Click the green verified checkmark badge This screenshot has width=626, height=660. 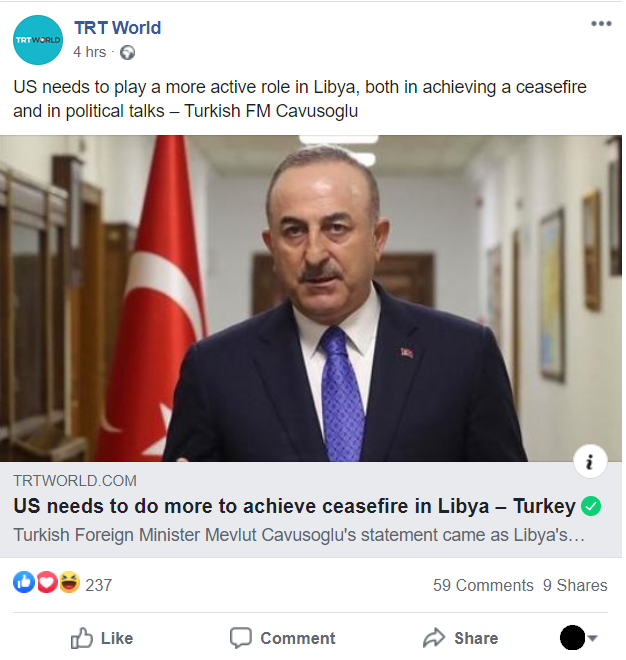coord(591,506)
